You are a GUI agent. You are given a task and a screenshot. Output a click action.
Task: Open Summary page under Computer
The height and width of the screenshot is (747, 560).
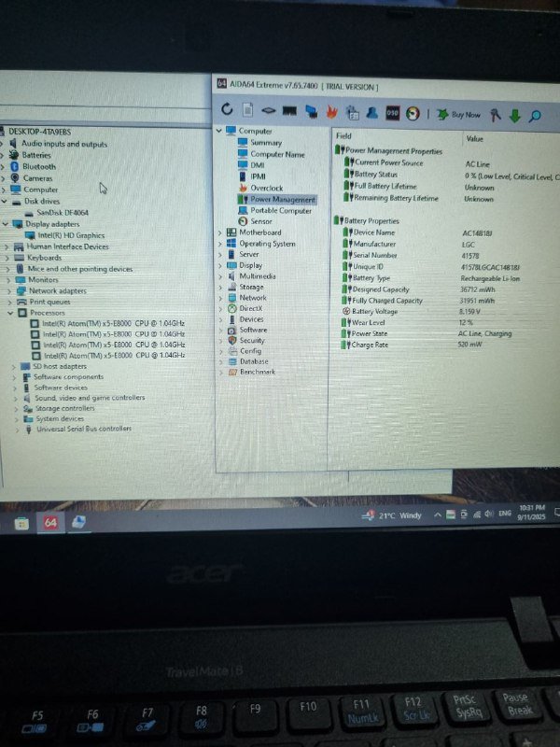click(x=265, y=143)
